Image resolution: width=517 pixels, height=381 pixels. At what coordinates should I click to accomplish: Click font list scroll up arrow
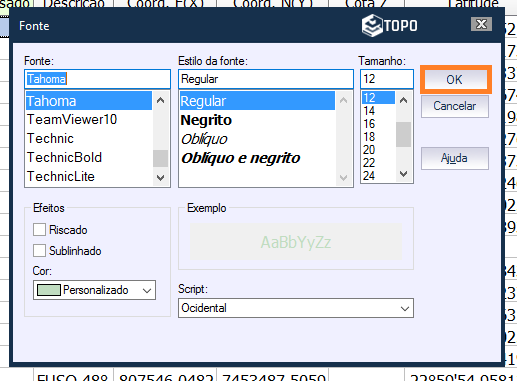161,100
